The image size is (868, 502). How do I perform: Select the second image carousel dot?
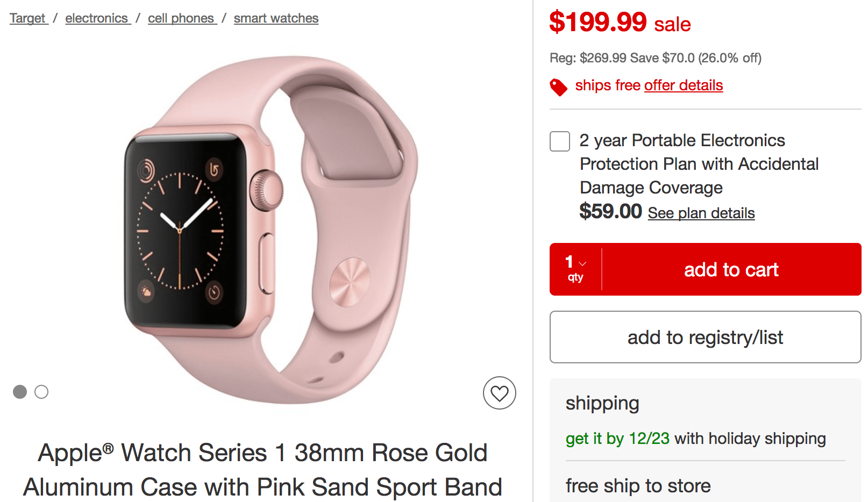pos(41,392)
